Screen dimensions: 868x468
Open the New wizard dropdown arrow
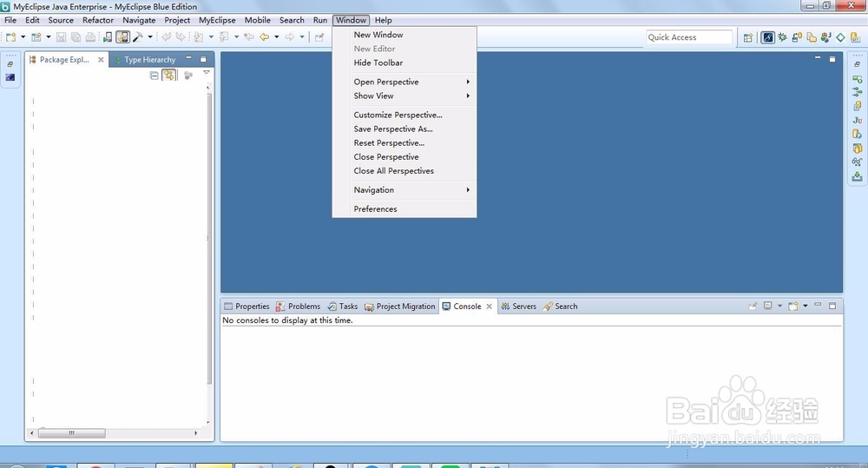click(x=23, y=37)
